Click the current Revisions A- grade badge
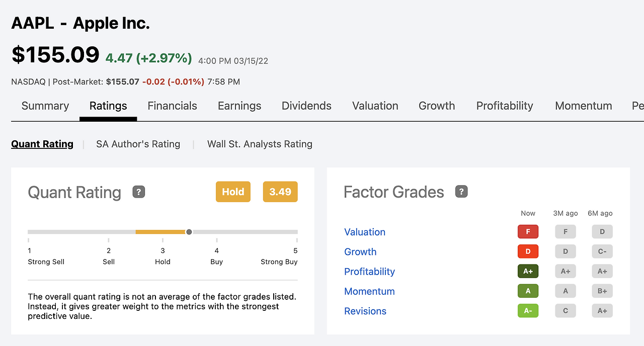Viewport: 644px width, 346px height. coord(528,311)
